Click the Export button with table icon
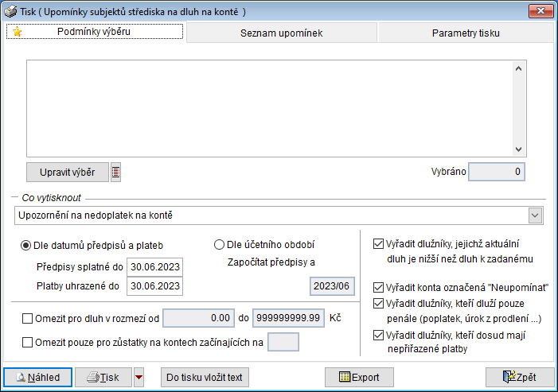This screenshot has width=558, height=392. click(360, 377)
